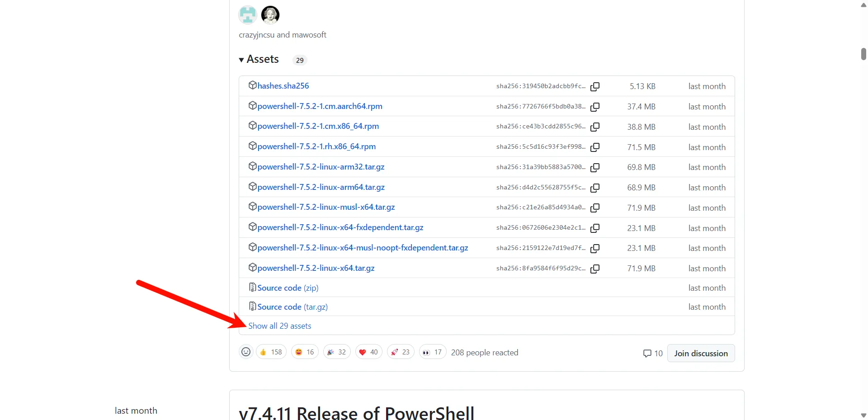The width and height of the screenshot is (868, 420).
Task: Expand list via Show all 29 assets
Action: (280, 326)
